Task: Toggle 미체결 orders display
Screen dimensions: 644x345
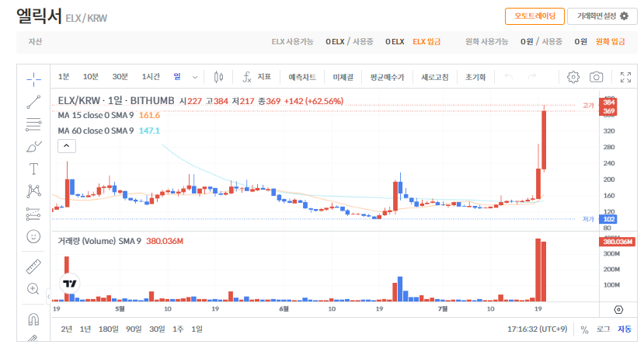Action: click(343, 77)
